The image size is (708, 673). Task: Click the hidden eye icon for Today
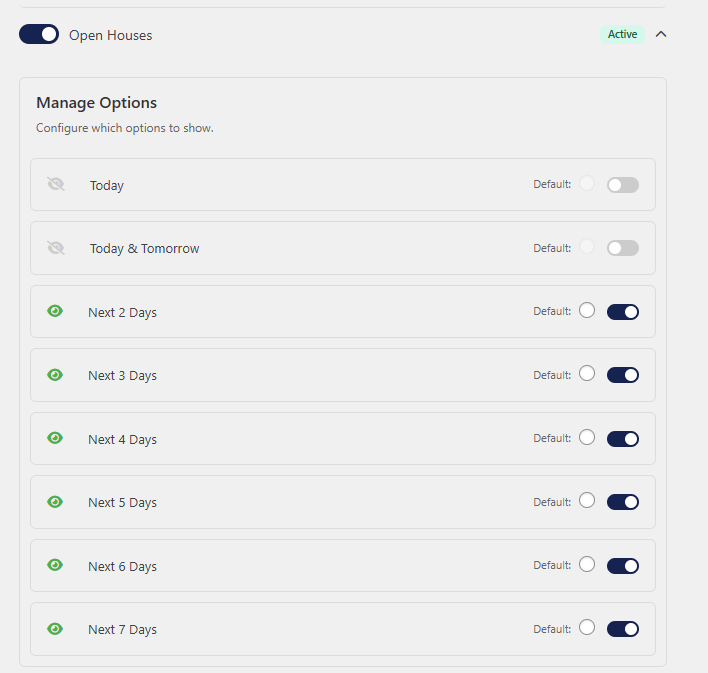tap(55, 184)
